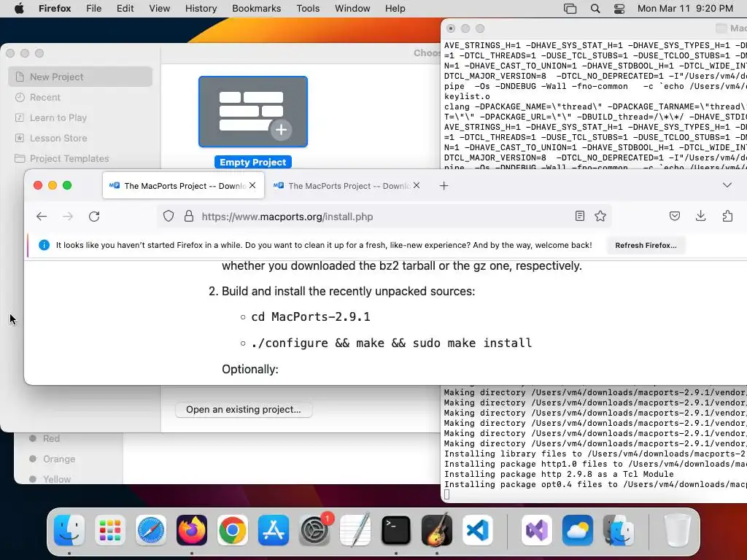This screenshot has height=560, width=747.
Task: Select the Orange tag in Finder sidebar
Action: coord(58,459)
